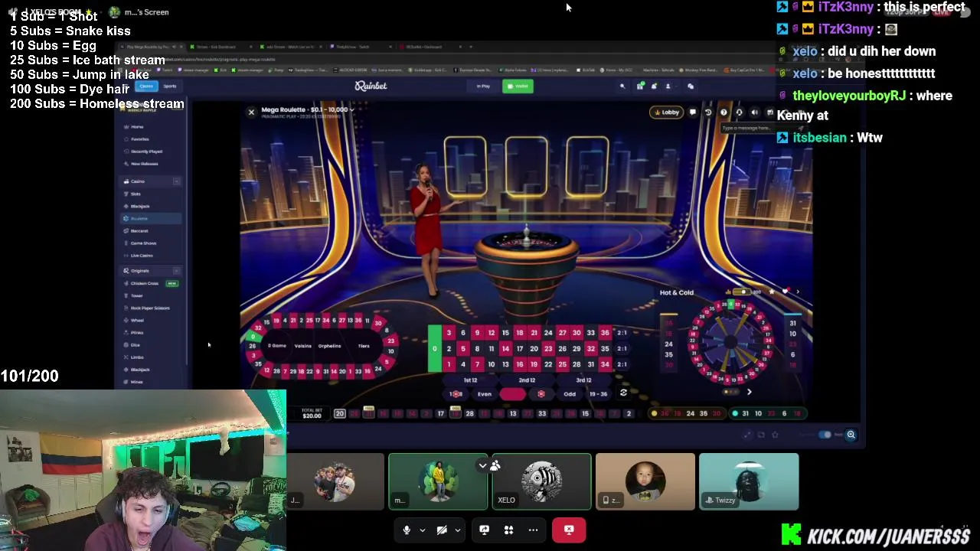
Task: Bet on the 3rd 12 dozen
Action: pos(583,380)
